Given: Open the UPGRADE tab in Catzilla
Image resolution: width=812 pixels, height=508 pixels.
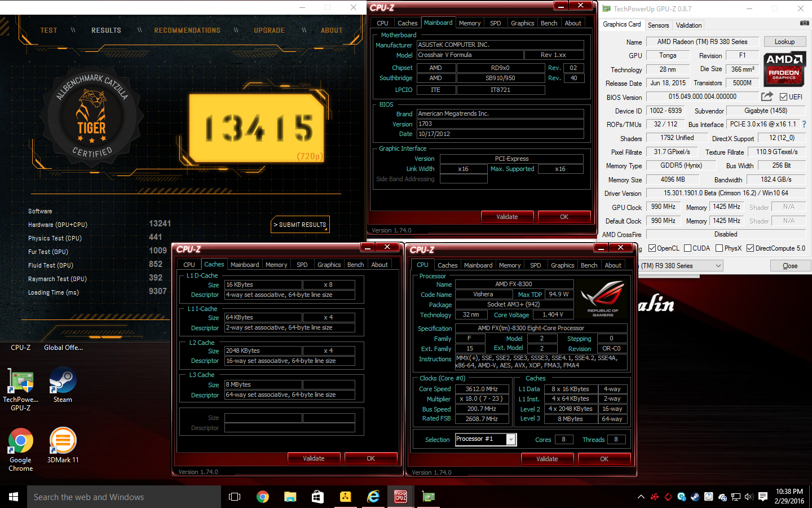Looking at the screenshot, I should click(x=269, y=30).
